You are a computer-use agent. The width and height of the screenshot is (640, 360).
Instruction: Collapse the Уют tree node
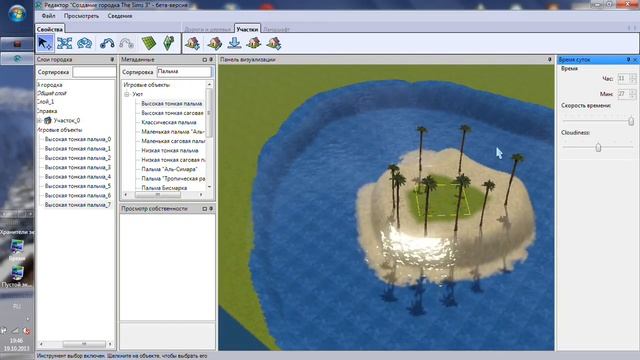[127, 94]
